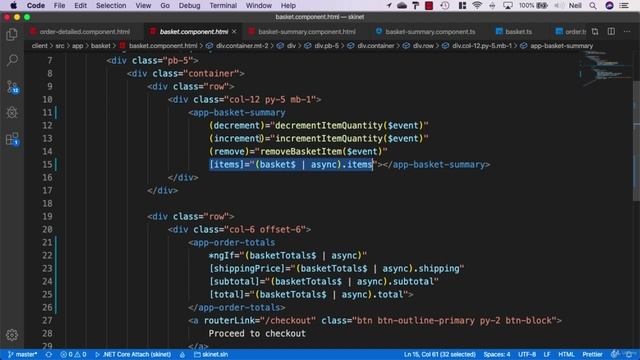Click line number 18 in the gutter
Image resolution: width=640 pixels, height=360 pixels.
(x=47, y=203)
